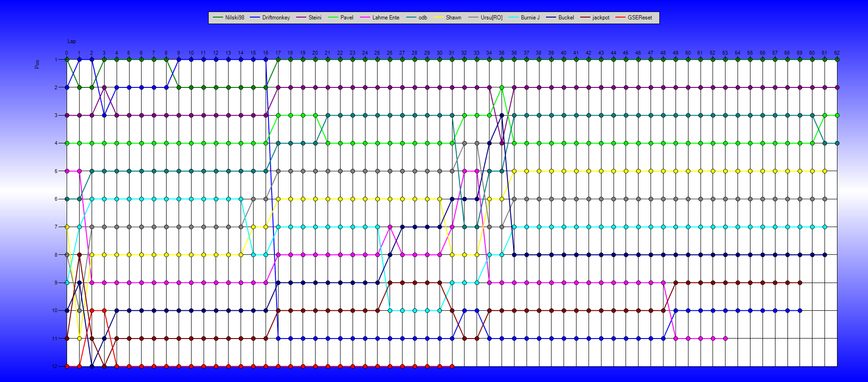The image size is (868, 382).
Task: Click Steini's marker at lap 62 position 2
Action: click(837, 87)
